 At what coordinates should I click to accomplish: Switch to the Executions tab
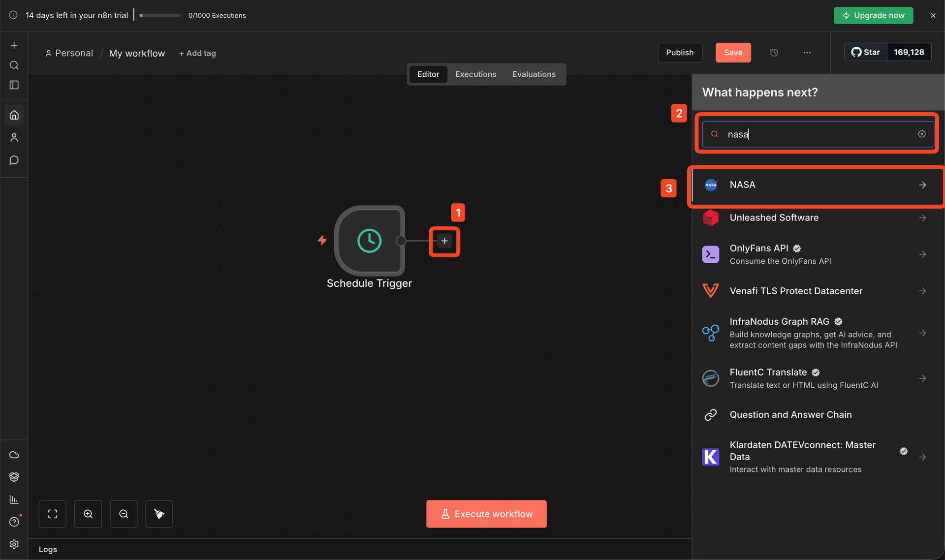click(x=475, y=74)
